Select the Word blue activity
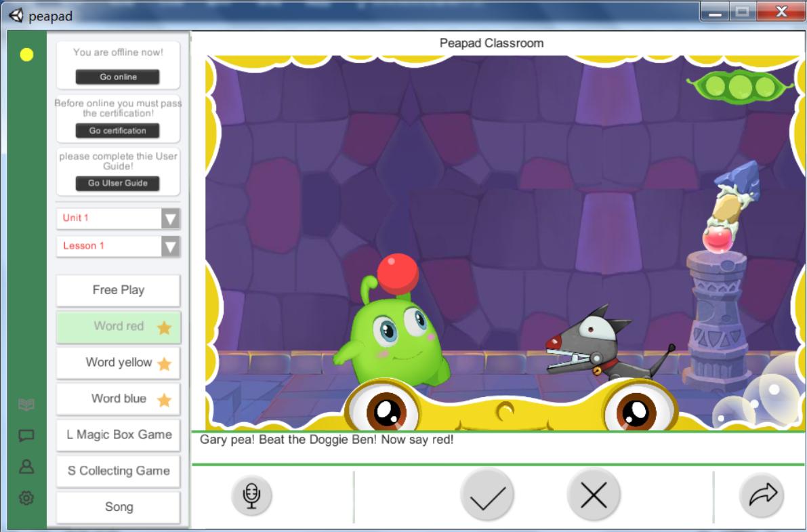This screenshot has width=807, height=532. click(x=118, y=398)
